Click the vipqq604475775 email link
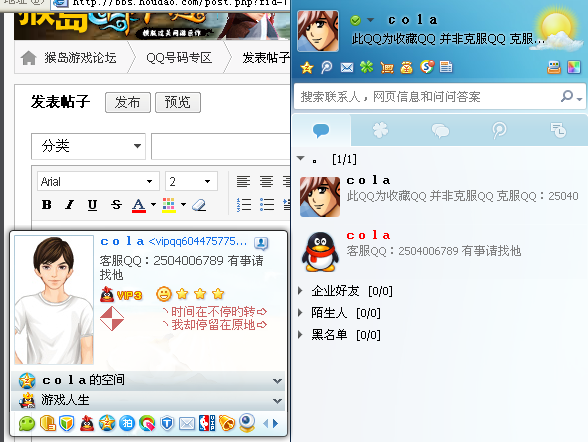Screen dimensions: 588x442 click(198, 241)
